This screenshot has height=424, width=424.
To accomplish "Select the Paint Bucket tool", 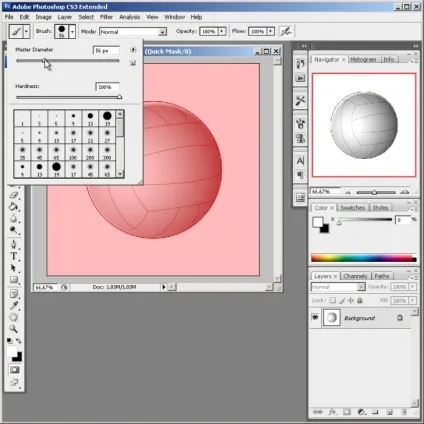I will tap(14, 206).
